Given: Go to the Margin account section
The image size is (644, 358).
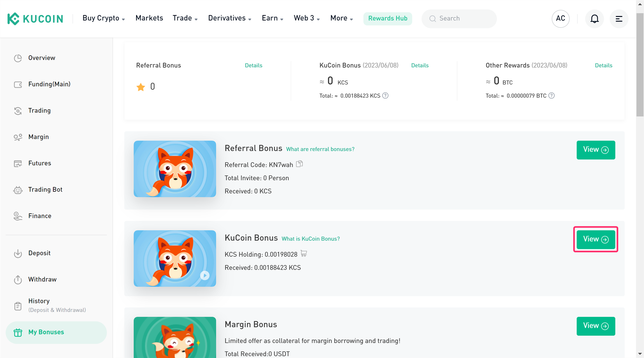Looking at the screenshot, I should tap(56, 137).
